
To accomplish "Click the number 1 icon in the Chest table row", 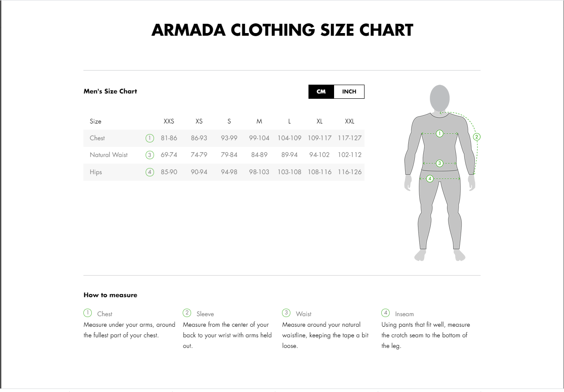I will tap(150, 138).
